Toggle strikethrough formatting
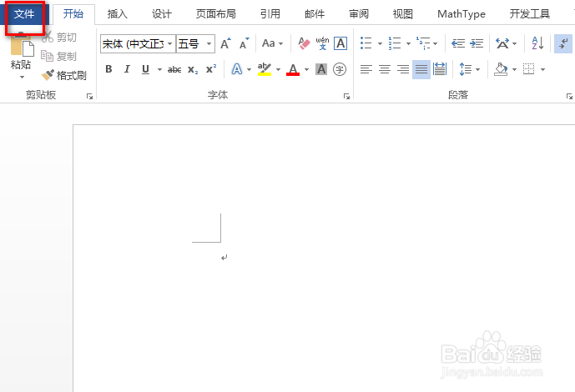Image resolution: width=575 pixels, height=392 pixels. [174, 69]
